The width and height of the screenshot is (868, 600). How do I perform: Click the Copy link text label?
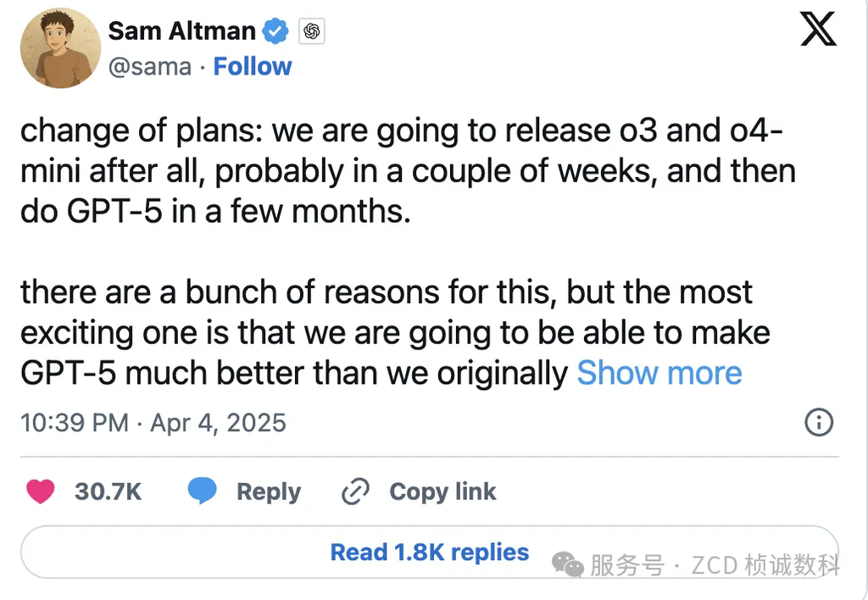(442, 492)
